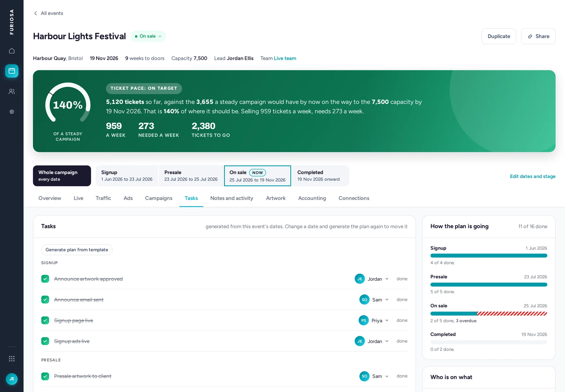Open the Artwork tab
This screenshot has width=565, height=392.
tap(276, 198)
